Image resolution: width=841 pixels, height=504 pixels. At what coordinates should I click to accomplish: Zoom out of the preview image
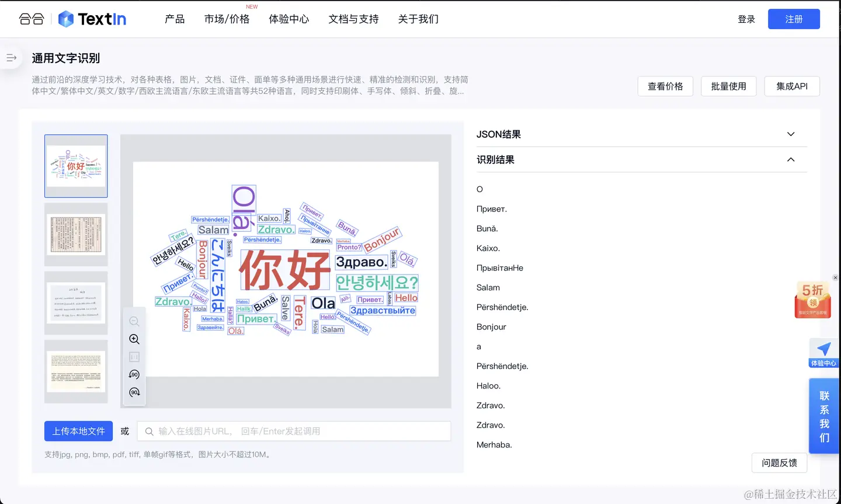point(134,321)
